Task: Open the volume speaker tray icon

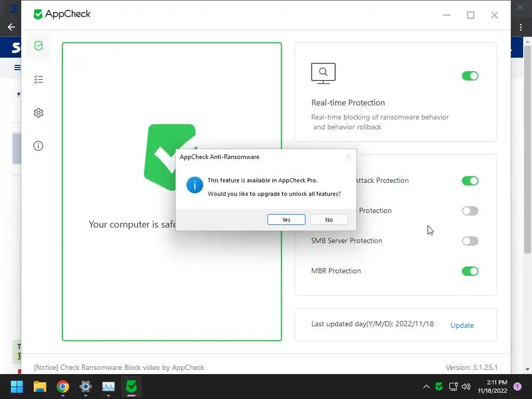Action: [x=466, y=387]
